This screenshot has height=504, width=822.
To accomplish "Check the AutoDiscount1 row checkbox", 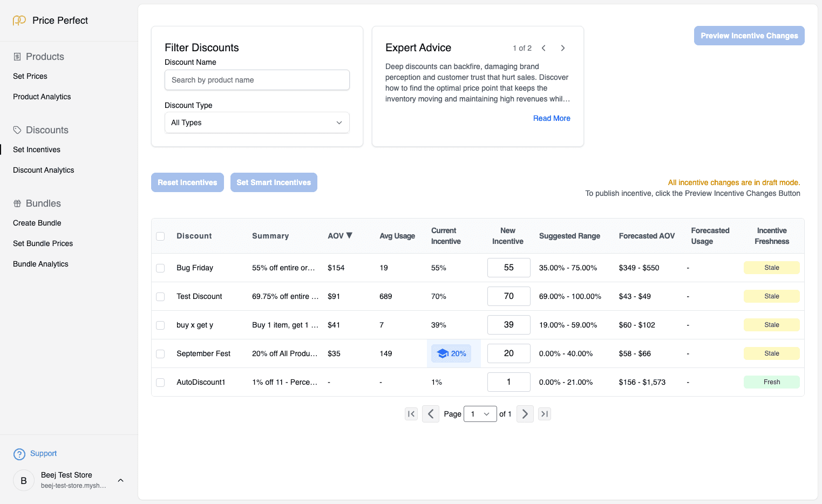I will [160, 382].
